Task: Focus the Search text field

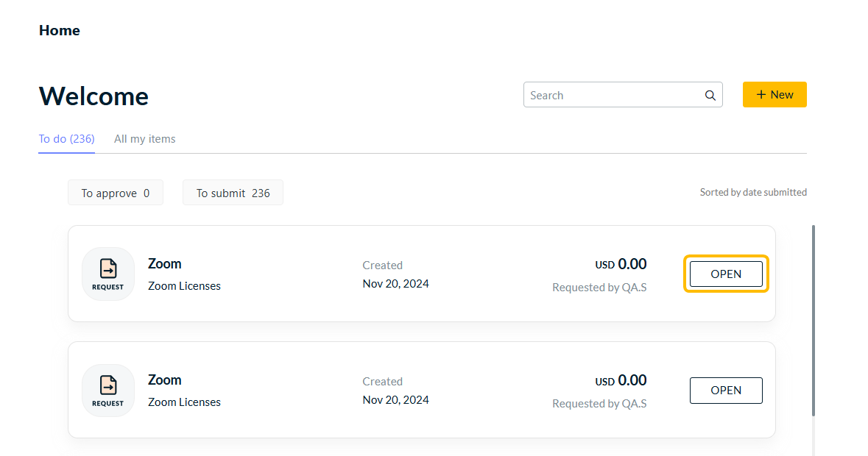Action: pyautogui.click(x=615, y=96)
